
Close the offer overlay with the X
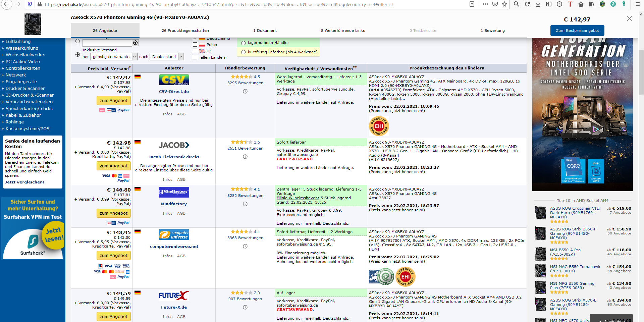pos(630,18)
